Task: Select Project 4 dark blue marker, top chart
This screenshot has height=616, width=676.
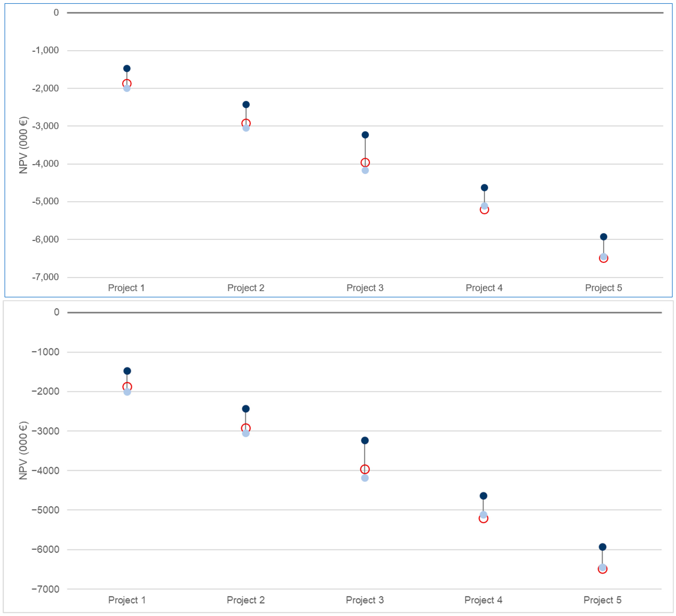Action: [x=484, y=187]
